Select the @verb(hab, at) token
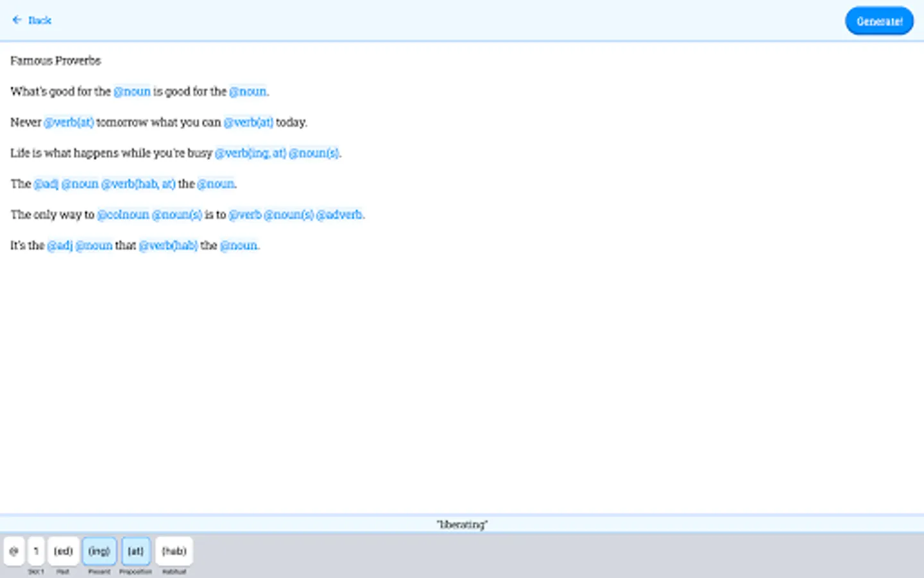924x578 pixels. point(138,184)
